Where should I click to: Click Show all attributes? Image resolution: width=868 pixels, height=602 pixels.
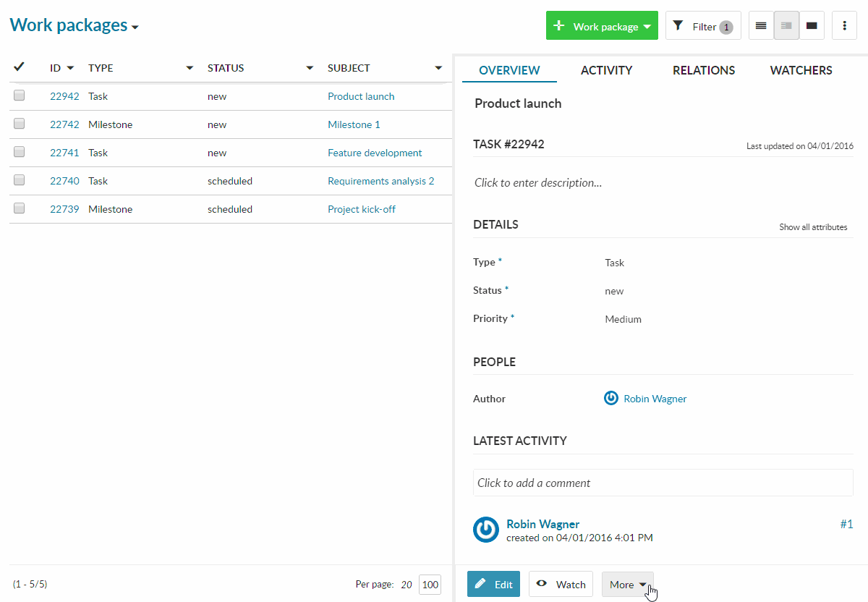point(813,226)
